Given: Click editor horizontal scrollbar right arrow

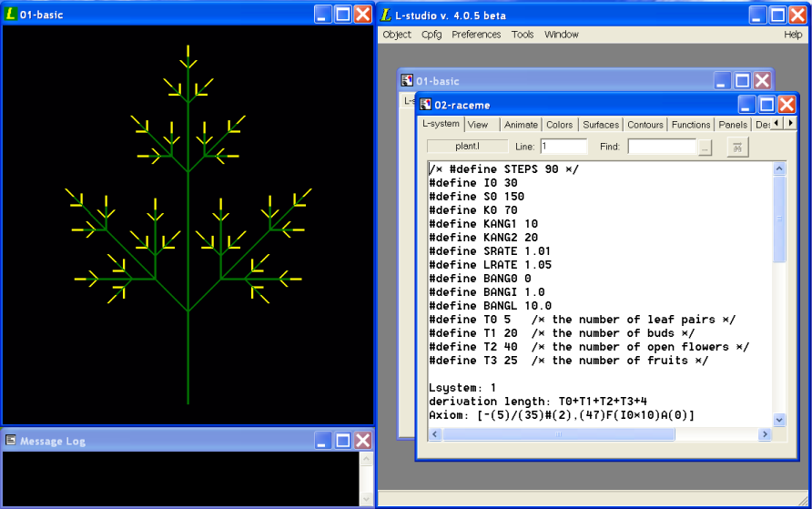Looking at the screenshot, I should 765,434.
